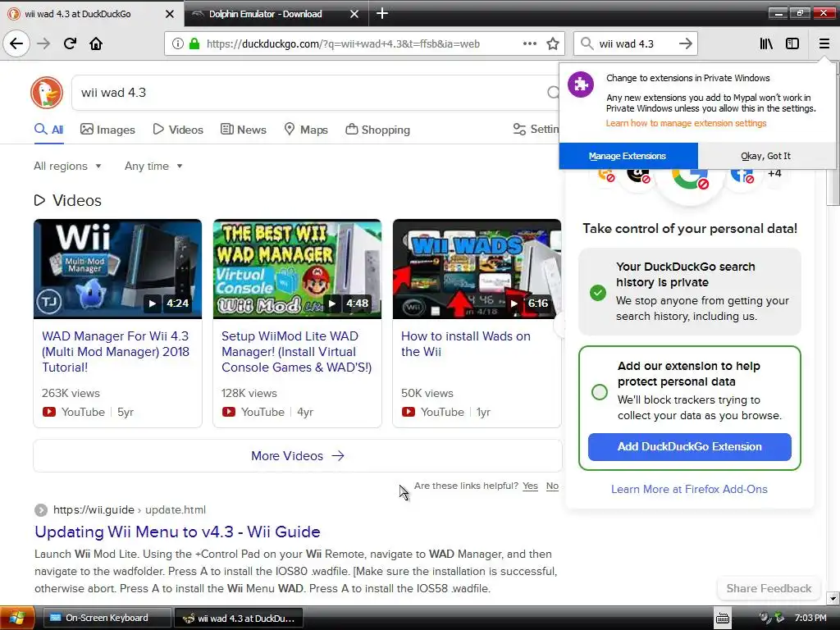Click the search bar magnifier icon
840x630 pixels.
point(587,43)
